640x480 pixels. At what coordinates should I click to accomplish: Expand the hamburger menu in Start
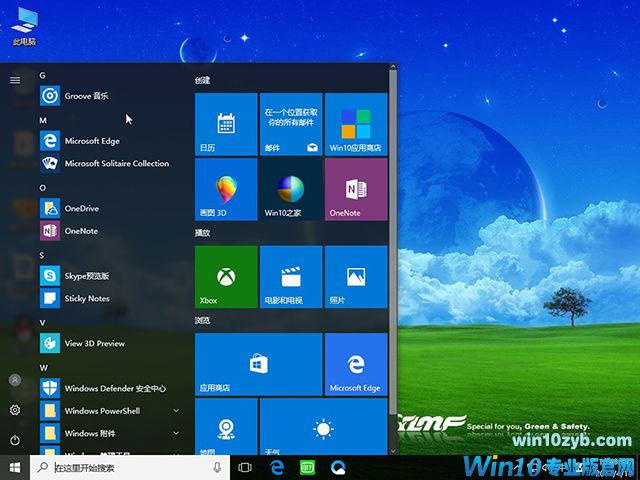coord(15,79)
